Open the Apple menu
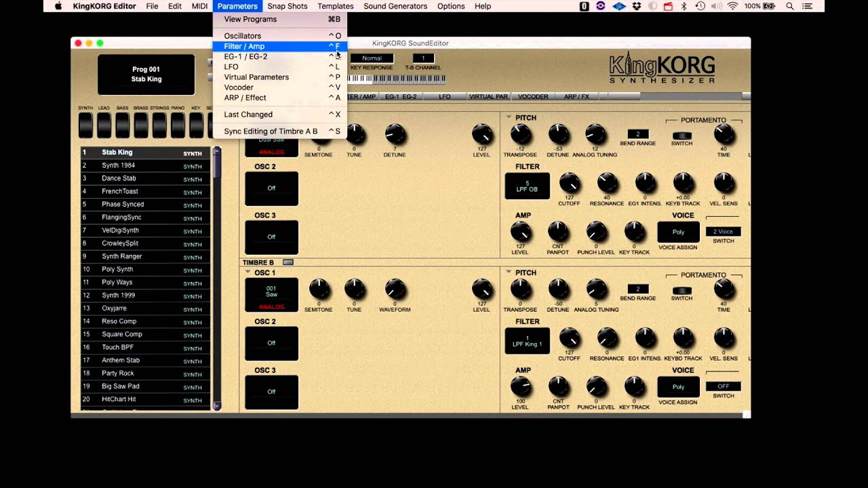 (58, 6)
